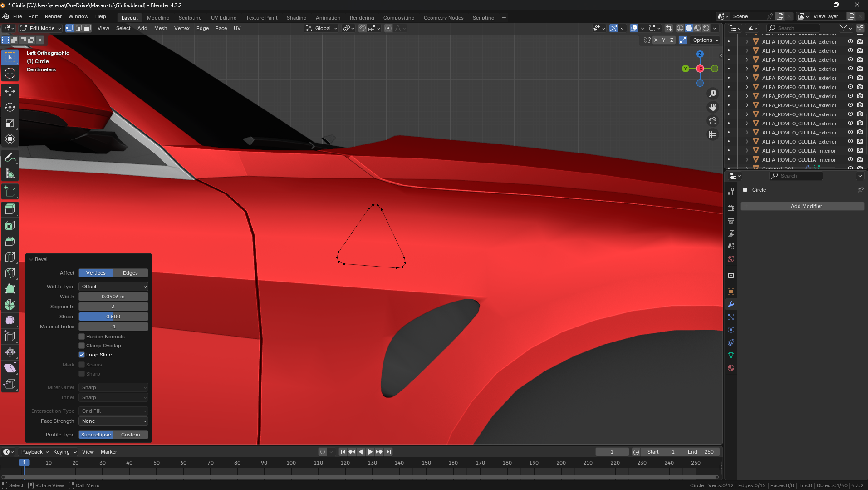The height and width of the screenshot is (490, 868).
Task: Uncheck the Loop Slide checkbox
Action: point(82,355)
